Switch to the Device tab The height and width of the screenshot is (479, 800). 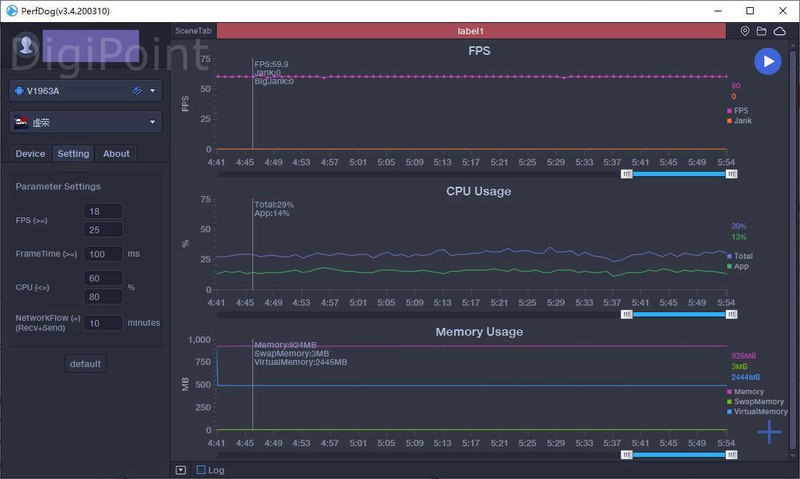tap(30, 153)
